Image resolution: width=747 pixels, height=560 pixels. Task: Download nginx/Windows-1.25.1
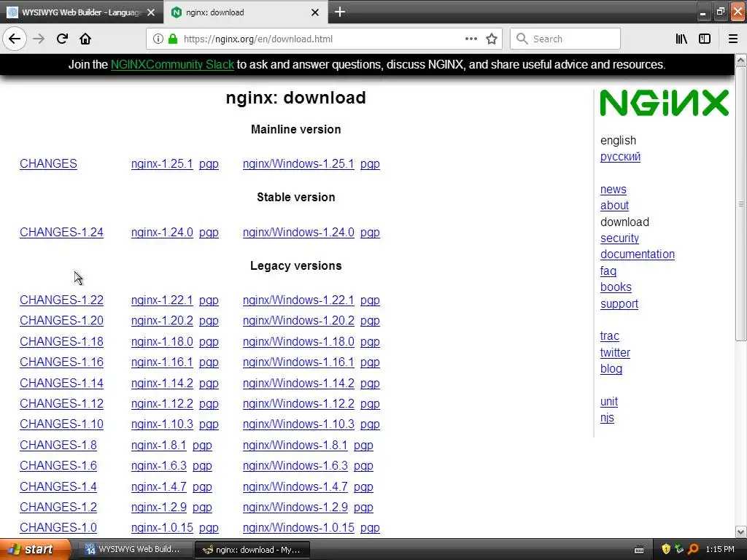click(x=298, y=164)
